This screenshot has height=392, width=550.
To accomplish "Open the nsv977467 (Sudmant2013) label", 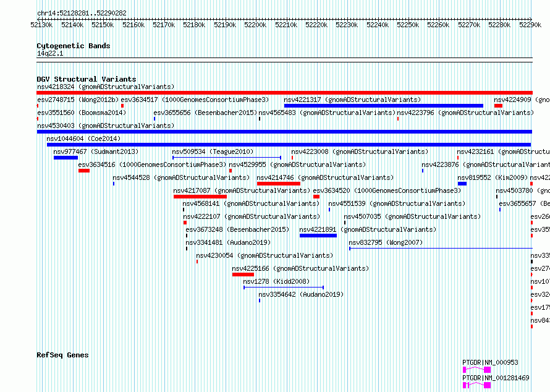I will point(96,151).
